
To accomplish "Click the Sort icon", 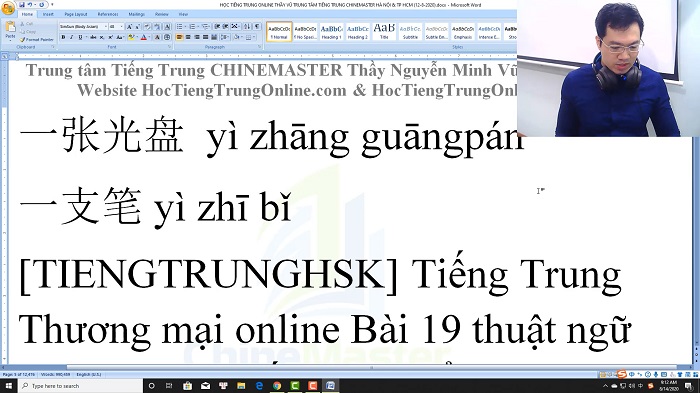I will tap(247, 26).
